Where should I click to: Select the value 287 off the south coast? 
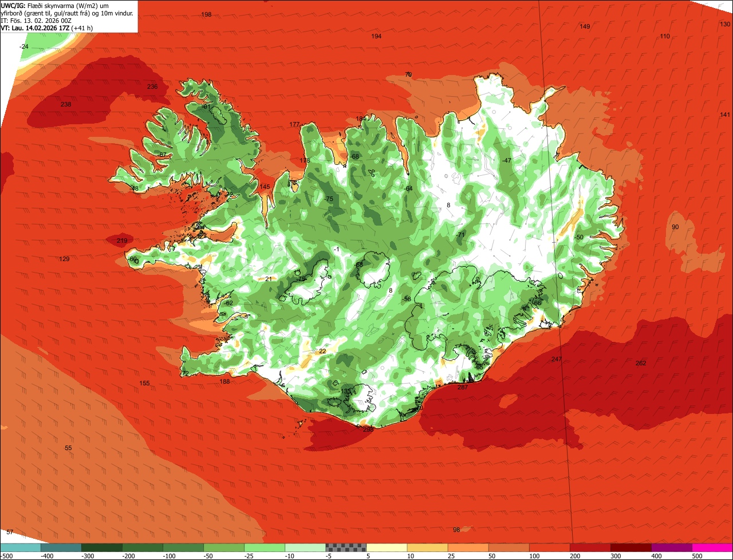point(463,387)
